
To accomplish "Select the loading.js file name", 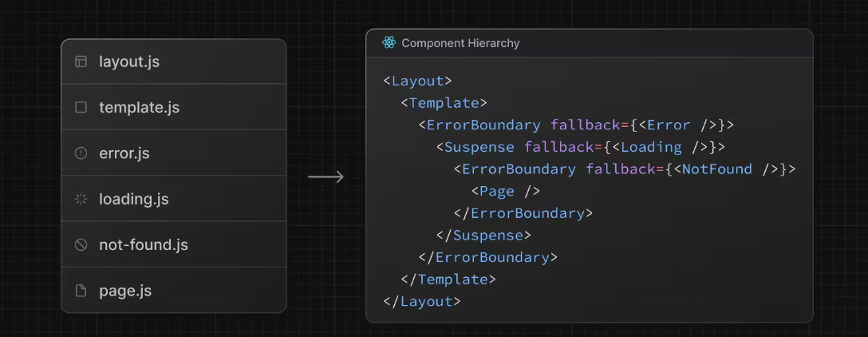I will (133, 199).
